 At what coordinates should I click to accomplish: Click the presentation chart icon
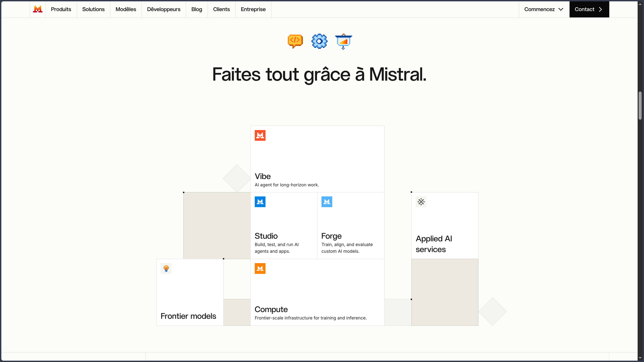tap(343, 41)
